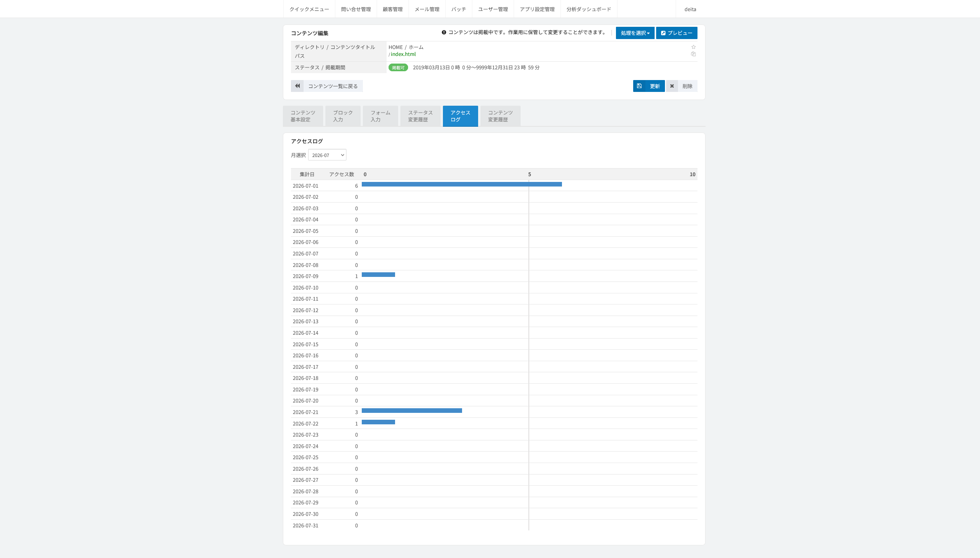980x558 pixels.
Task: Open the メール管理 menu
Action: click(x=426, y=9)
